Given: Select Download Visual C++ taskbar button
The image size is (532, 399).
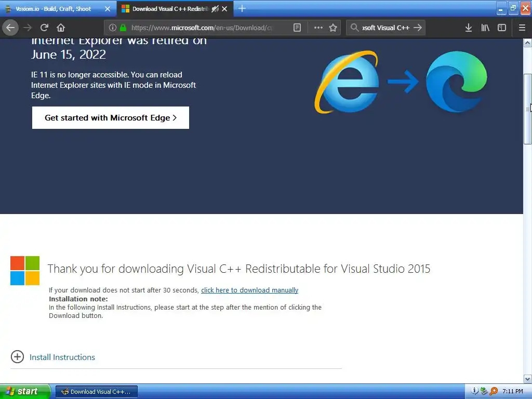Looking at the screenshot, I should click(x=96, y=392).
